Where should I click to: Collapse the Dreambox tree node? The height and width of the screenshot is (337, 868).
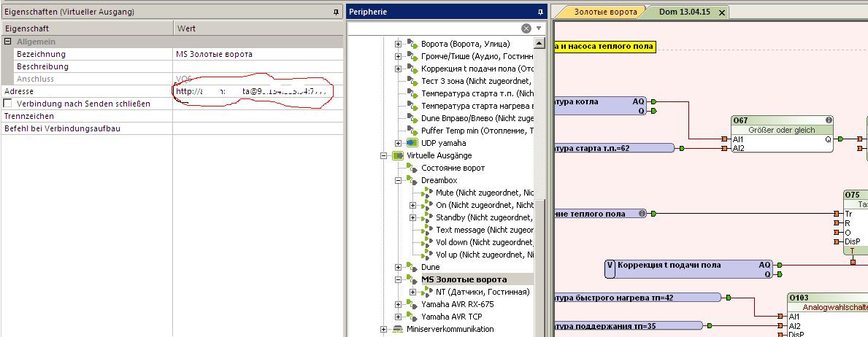[399, 180]
